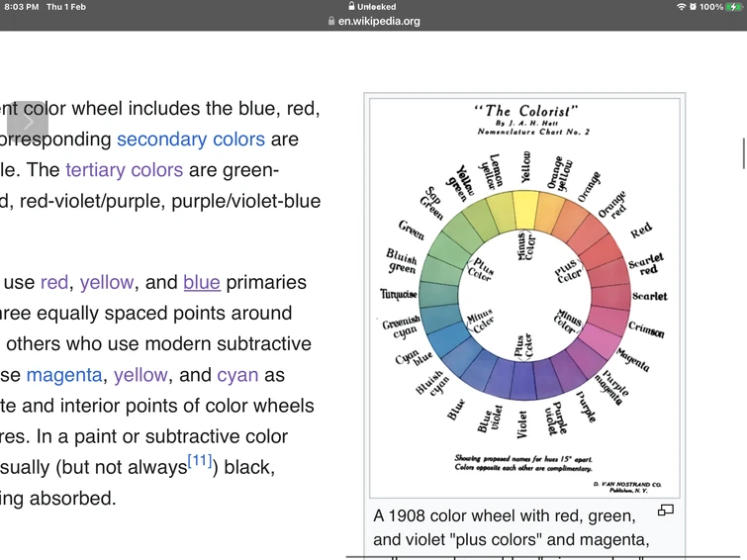This screenshot has height=560, width=747.
Task: Open the underlined "blue" link
Action: (x=201, y=282)
